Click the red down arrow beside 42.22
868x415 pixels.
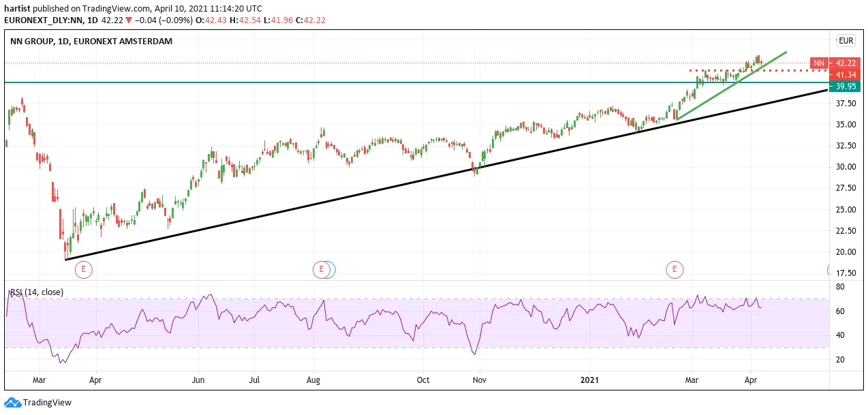click(x=128, y=20)
